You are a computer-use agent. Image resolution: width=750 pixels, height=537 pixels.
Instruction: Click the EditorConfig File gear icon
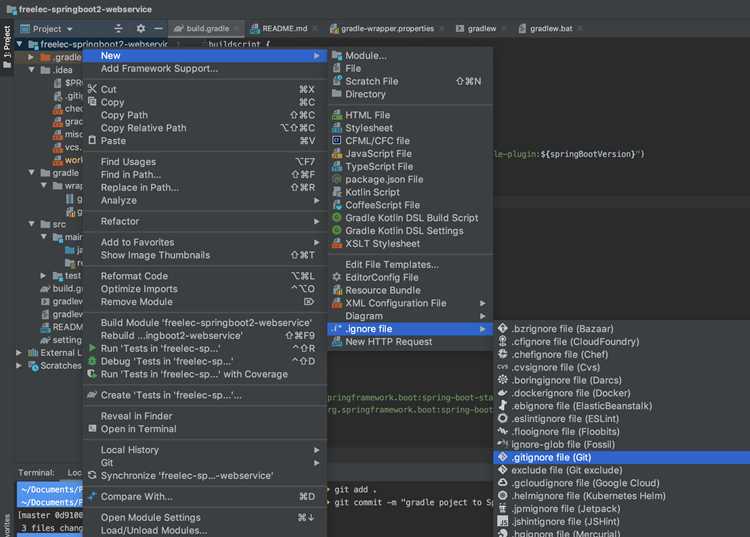click(x=337, y=277)
